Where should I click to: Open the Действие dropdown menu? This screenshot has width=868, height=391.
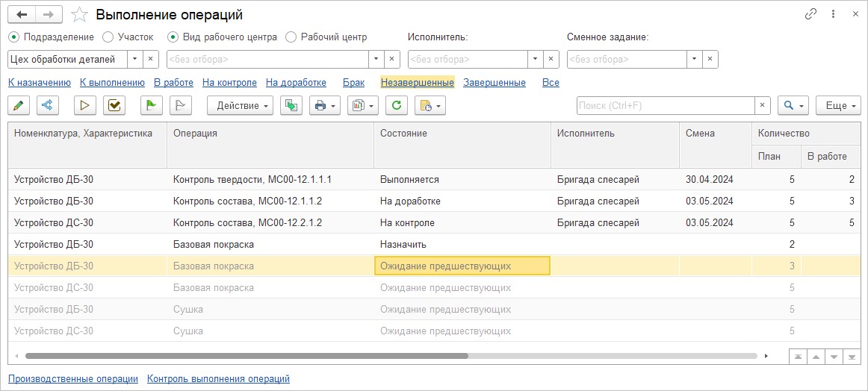coord(240,106)
